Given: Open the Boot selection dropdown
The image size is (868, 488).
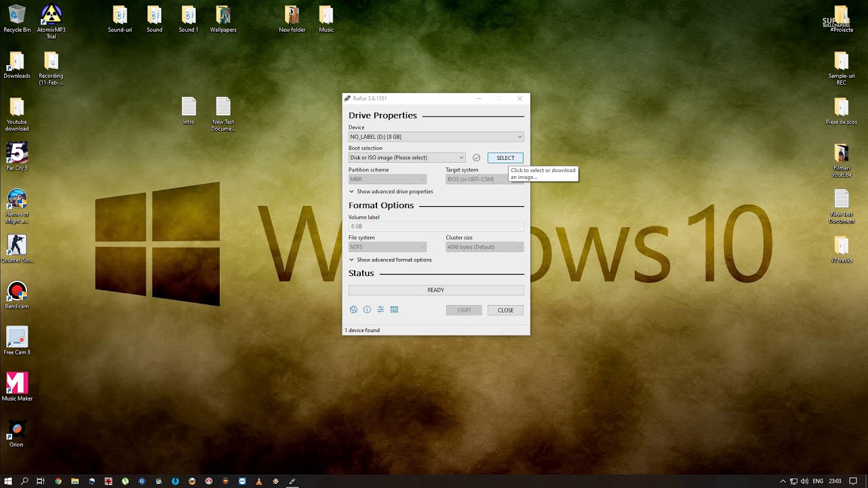Looking at the screenshot, I should (407, 158).
